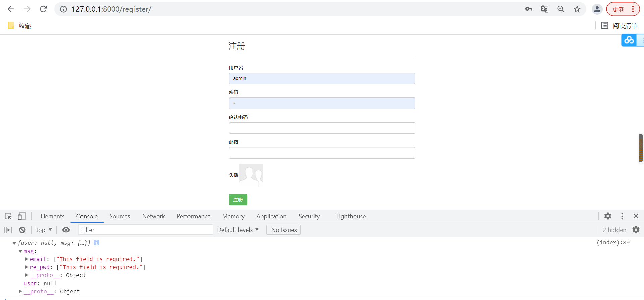Click the page's vertical scrollbar thumb
Image resolution: width=644 pixels, height=300 pixels.
pos(641,148)
